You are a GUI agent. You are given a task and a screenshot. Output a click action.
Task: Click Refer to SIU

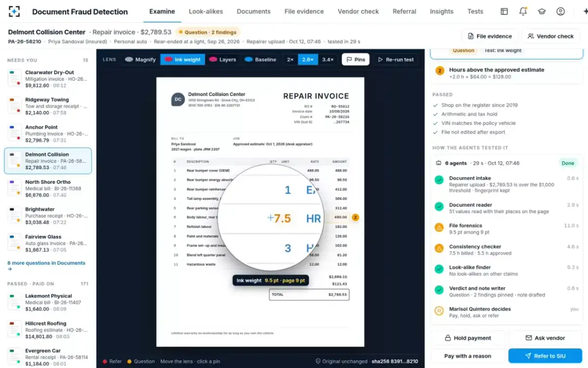(x=545, y=356)
